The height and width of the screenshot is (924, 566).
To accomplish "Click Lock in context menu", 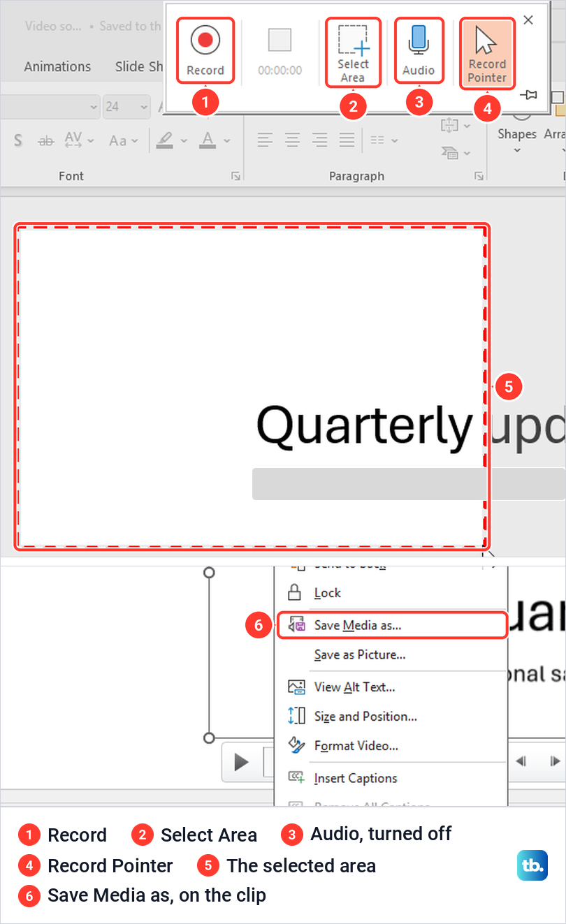I will pos(391,592).
